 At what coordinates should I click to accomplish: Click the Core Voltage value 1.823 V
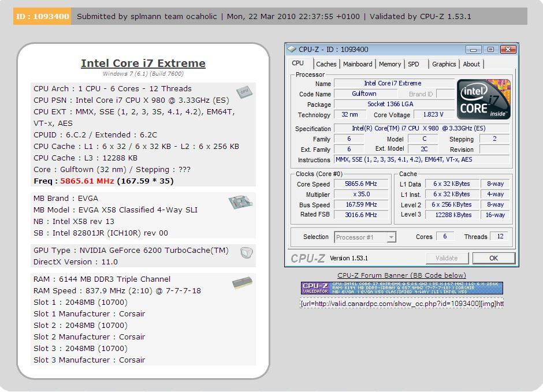click(x=433, y=114)
